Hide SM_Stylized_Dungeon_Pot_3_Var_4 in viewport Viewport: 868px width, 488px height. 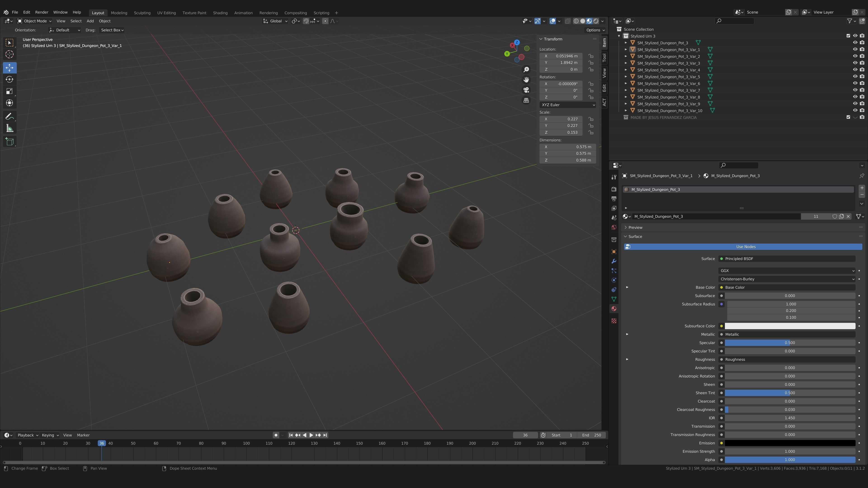855,70
